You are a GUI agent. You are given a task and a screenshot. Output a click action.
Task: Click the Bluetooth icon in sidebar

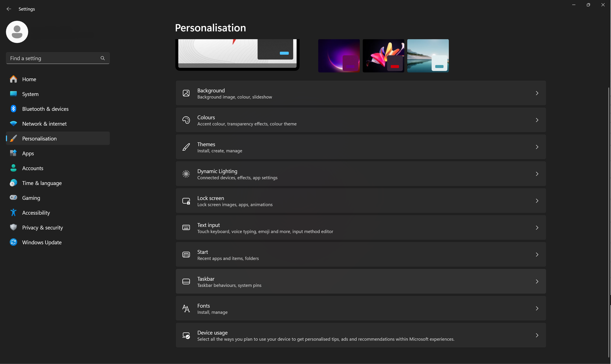(14, 109)
